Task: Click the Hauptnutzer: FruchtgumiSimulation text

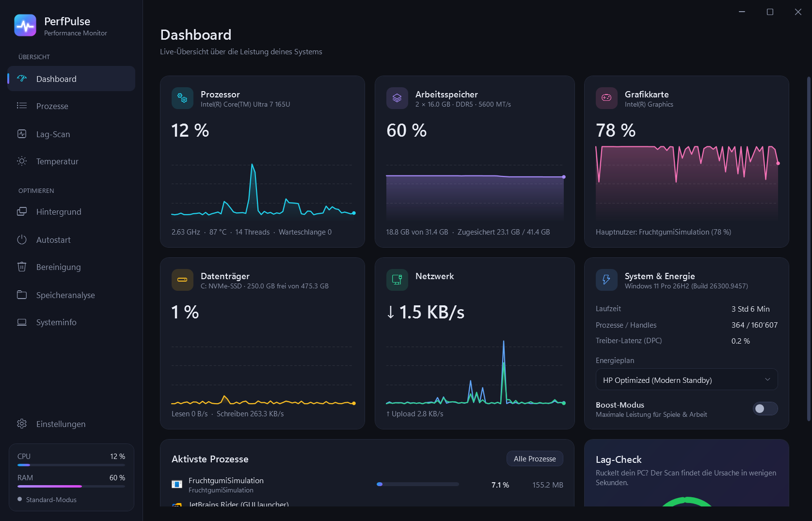Action: (663, 232)
